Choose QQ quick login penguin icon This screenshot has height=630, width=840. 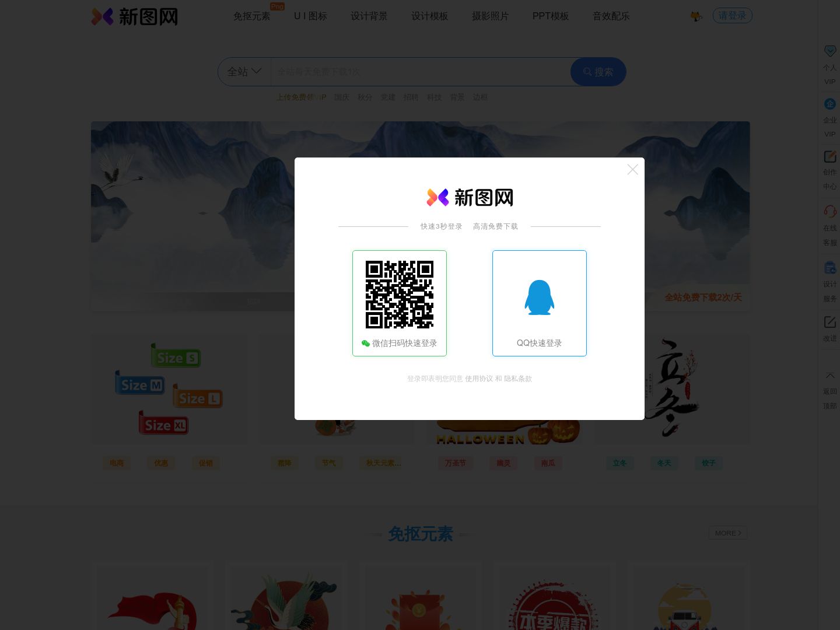click(540, 297)
